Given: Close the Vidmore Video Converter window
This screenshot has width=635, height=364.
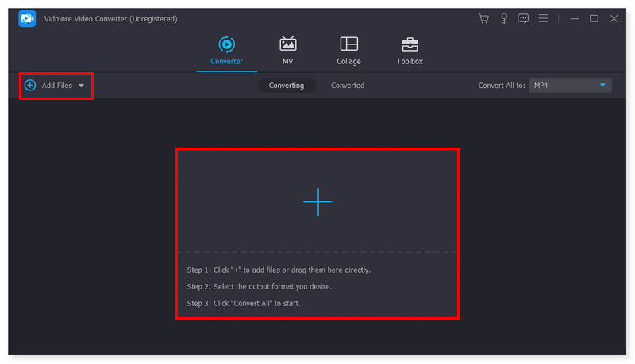Looking at the screenshot, I should 614,18.
